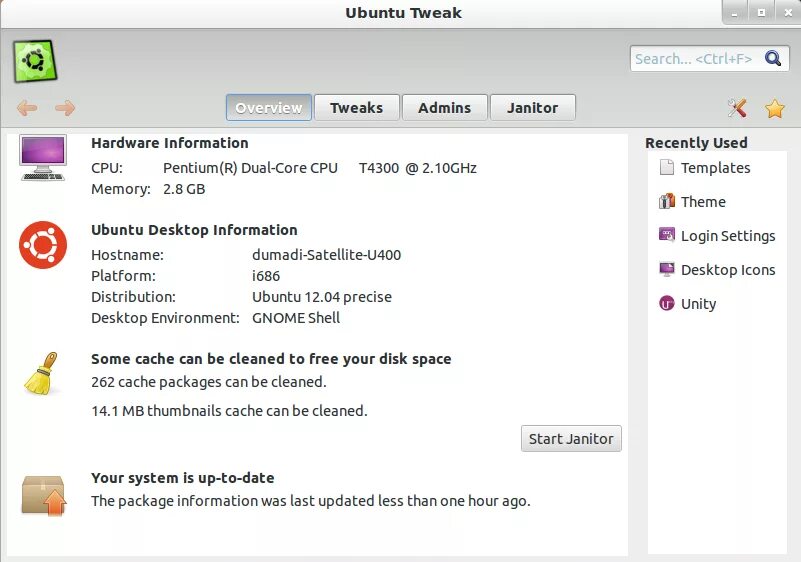The image size is (801, 562).
Task: Focus the Search input field
Action: [697, 59]
